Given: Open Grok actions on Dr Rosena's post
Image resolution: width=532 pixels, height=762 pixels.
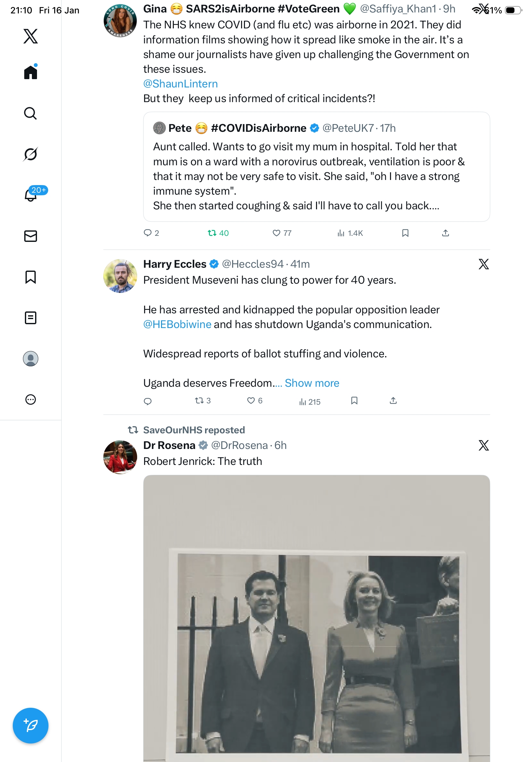Looking at the screenshot, I should pyautogui.click(x=484, y=445).
